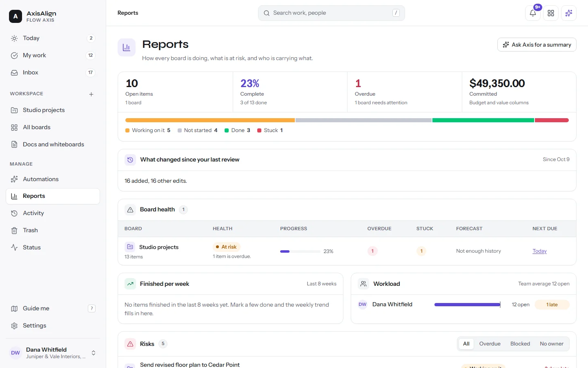Open Today in the sidebar
The height and width of the screenshot is (368, 588).
[53, 38]
